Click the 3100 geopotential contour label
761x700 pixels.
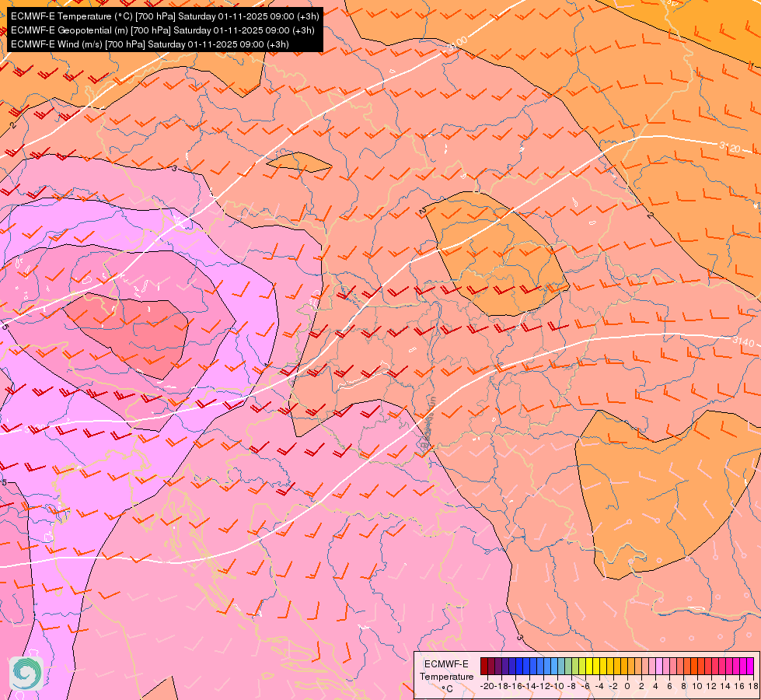[457, 44]
